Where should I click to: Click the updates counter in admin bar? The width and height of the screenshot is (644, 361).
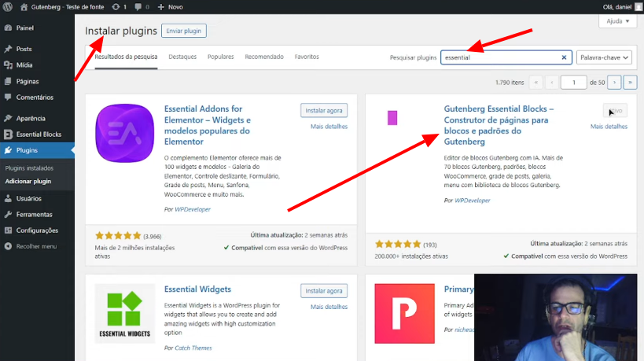pyautogui.click(x=119, y=6)
